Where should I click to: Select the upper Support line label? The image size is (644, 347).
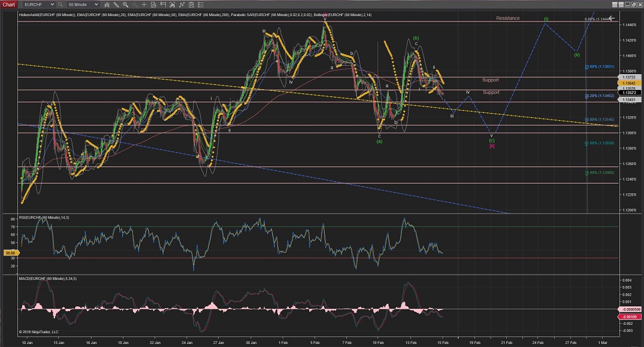[x=490, y=80]
